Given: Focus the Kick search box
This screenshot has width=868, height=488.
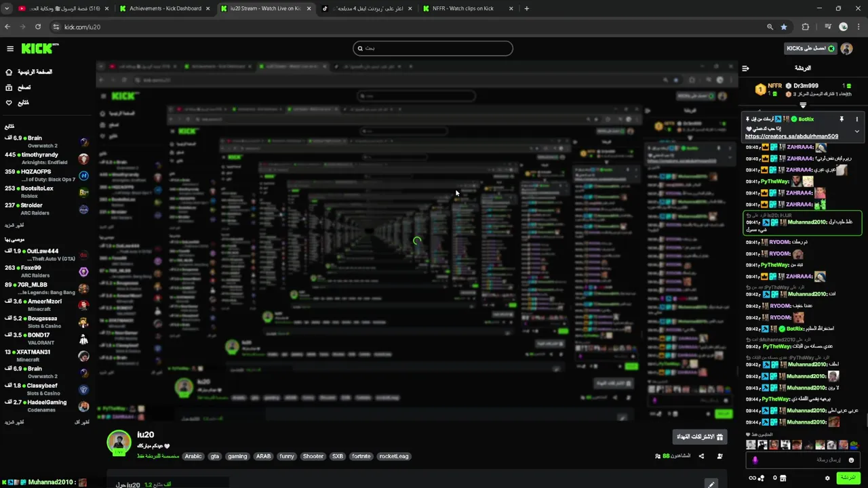Looking at the screenshot, I should click(433, 48).
